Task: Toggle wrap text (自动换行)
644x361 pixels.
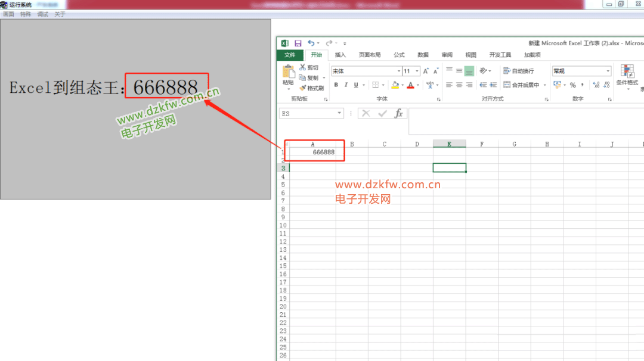Action: [518, 71]
